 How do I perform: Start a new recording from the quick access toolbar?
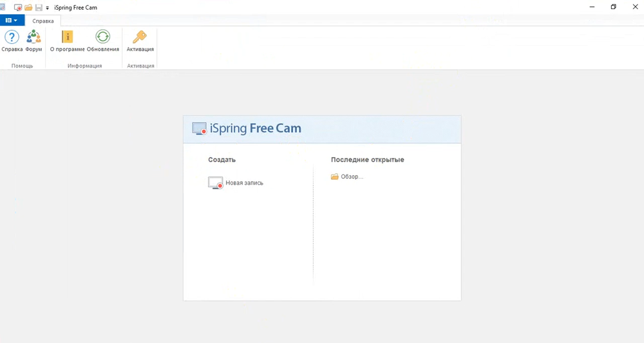[18, 7]
